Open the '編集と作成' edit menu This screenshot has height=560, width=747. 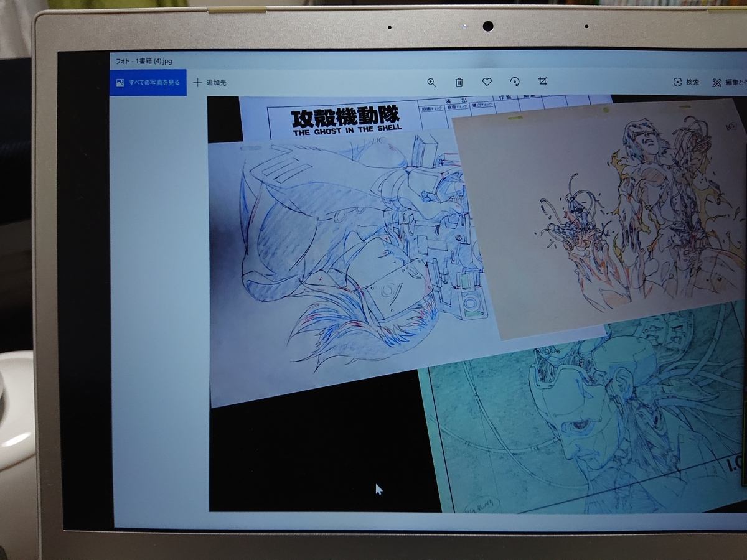coord(729,83)
